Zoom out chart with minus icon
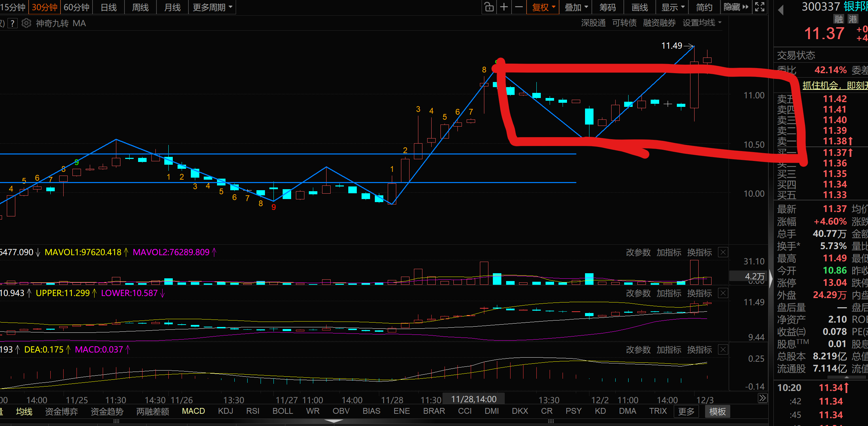 coord(519,7)
